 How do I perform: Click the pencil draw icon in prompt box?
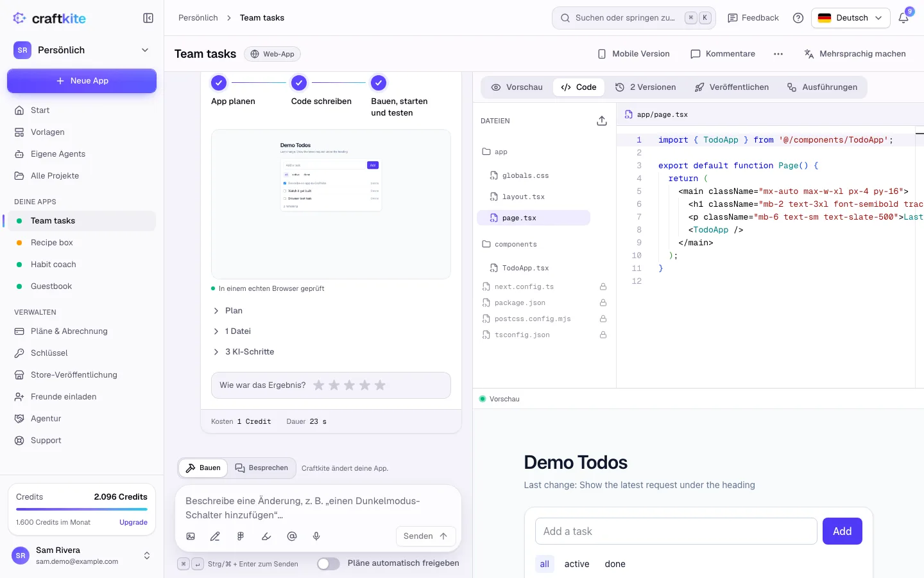pos(215,536)
